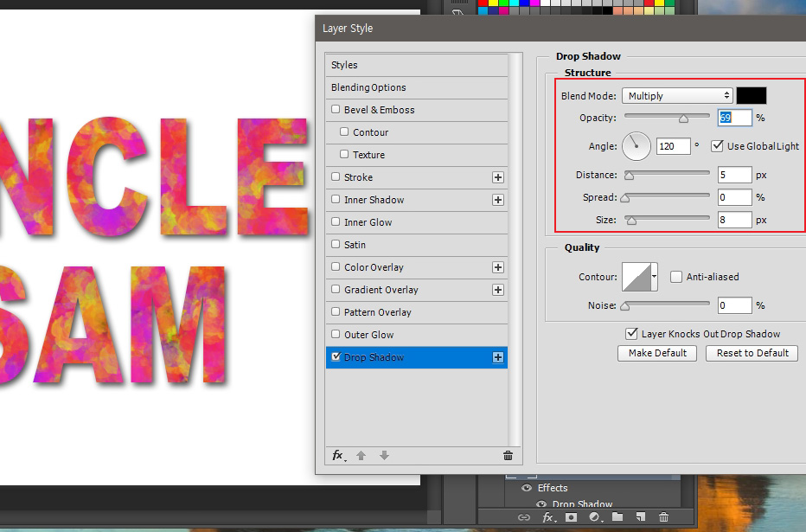Viewport: 806px width, 532px height.
Task: Enable the Inner Shadow checkbox
Action: [x=336, y=199]
